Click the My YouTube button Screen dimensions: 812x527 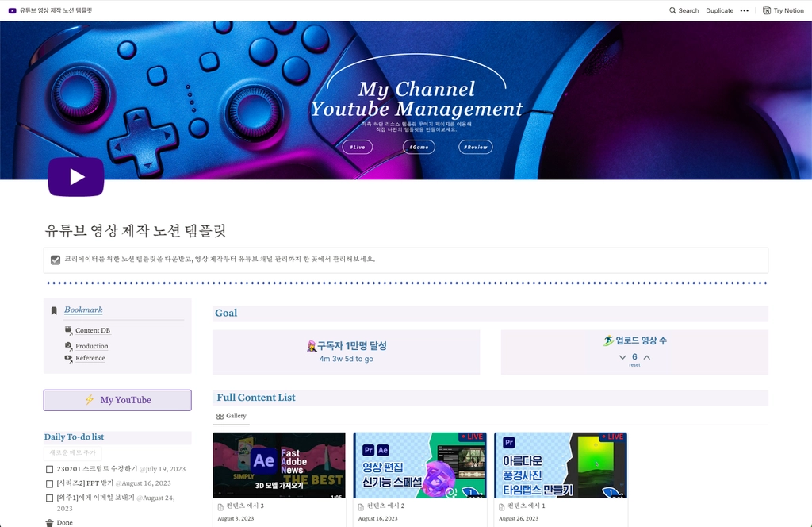tap(117, 400)
